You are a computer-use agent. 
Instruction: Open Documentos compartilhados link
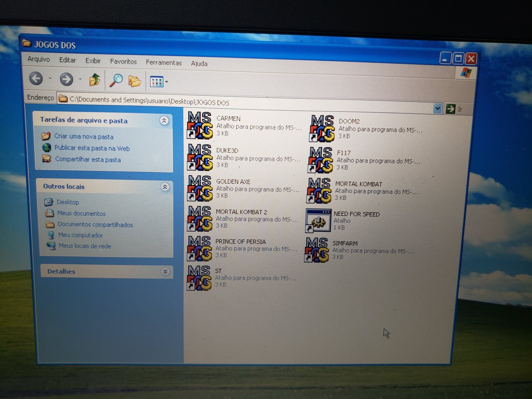(95, 224)
